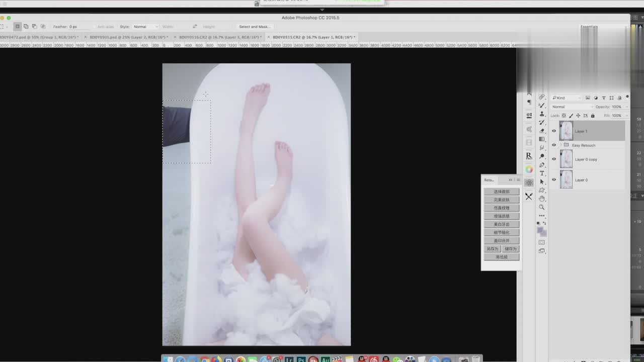The width and height of the screenshot is (644, 362).
Task: Click the Select and Mask... button
Action: [x=255, y=27]
